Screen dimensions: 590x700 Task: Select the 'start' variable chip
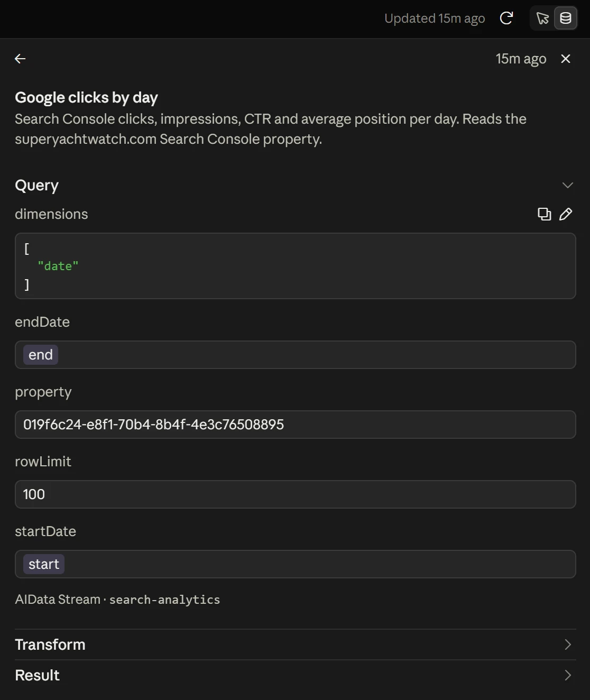(x=44, y=564)
